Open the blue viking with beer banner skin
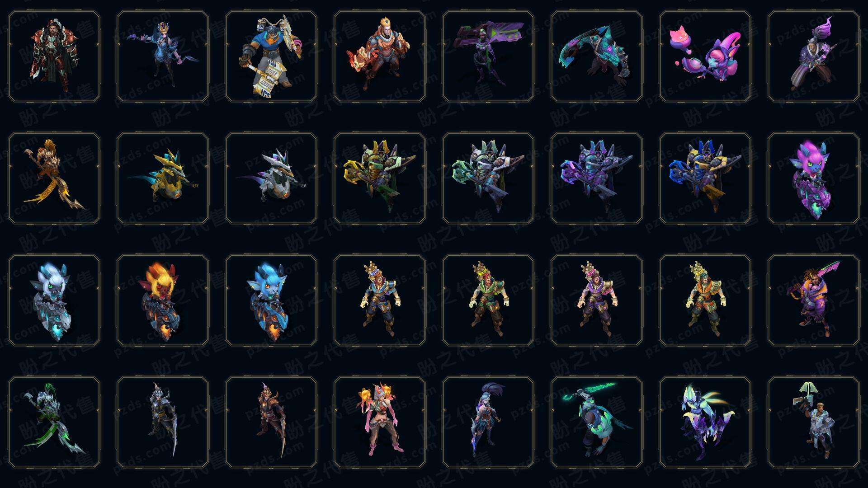This screenshot has height=488, width=868. tap(271, 56)
